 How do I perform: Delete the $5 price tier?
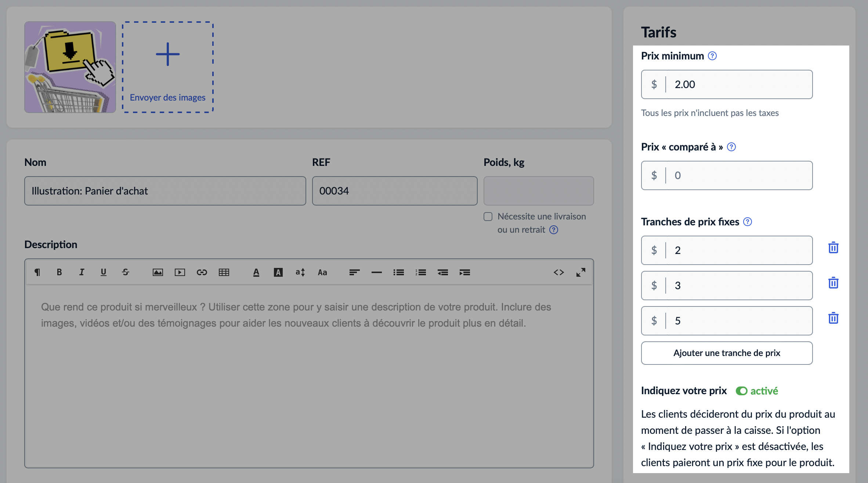833,318
